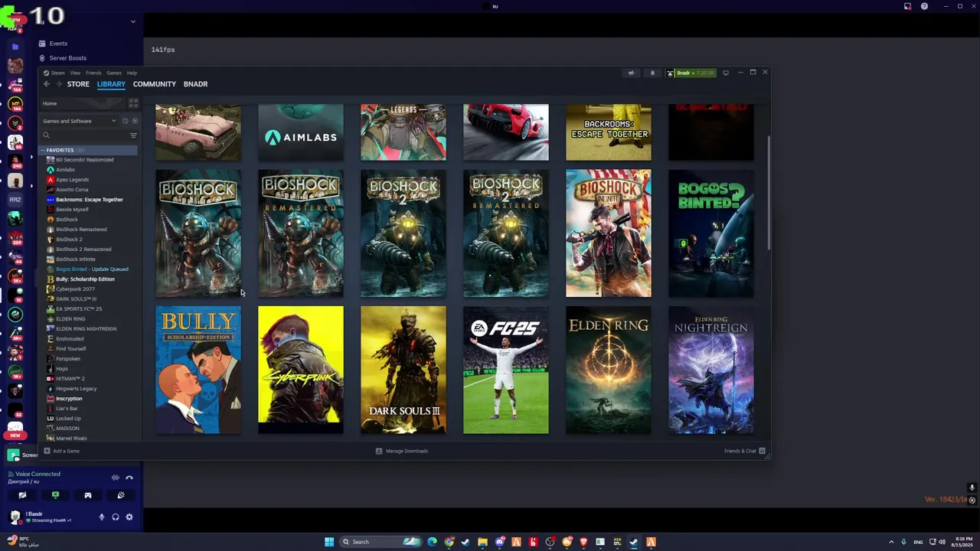Viewport: 980px width, 551px height.
Task: Open advanced filter options icon in library
Action: [133, 135]
